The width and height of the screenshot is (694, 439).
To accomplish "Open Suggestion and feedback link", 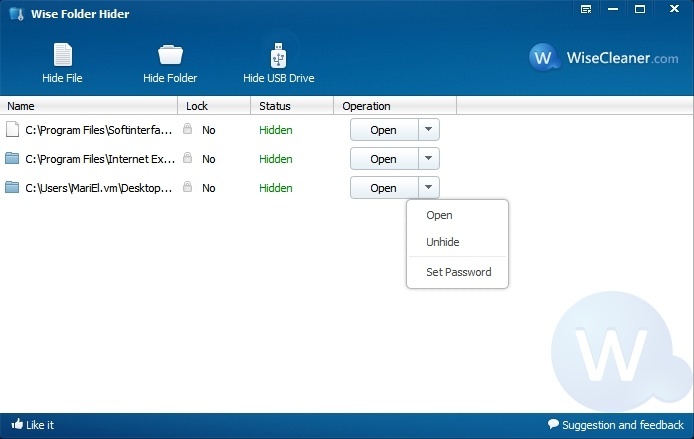I will [623, 425].
